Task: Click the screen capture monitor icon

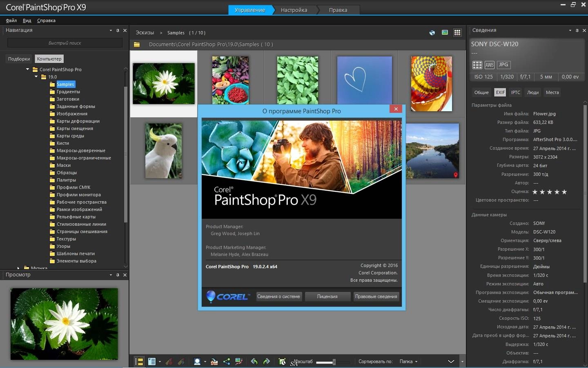Action: click(x=239, y=361)
